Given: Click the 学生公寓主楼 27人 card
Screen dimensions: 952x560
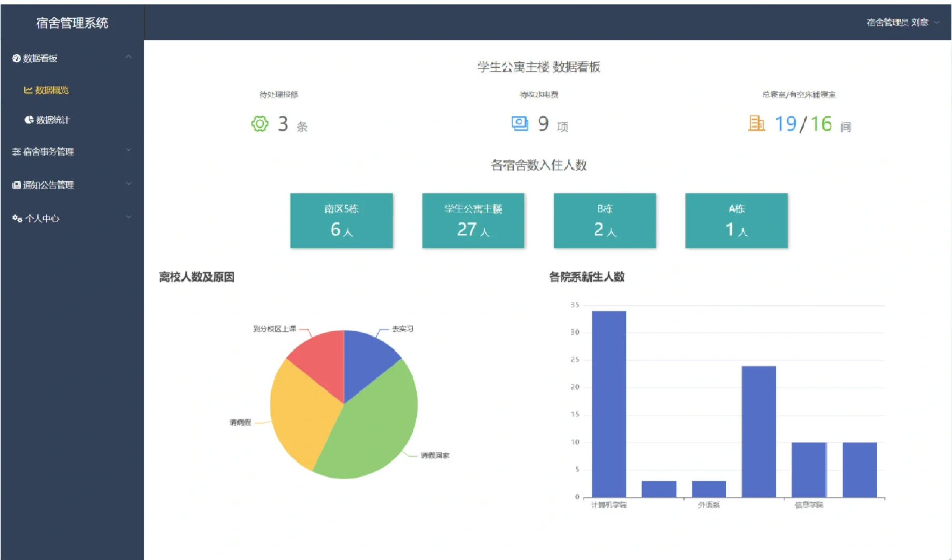Looking at the screenshot, I should pyautogui.click(x=473, y=221).
